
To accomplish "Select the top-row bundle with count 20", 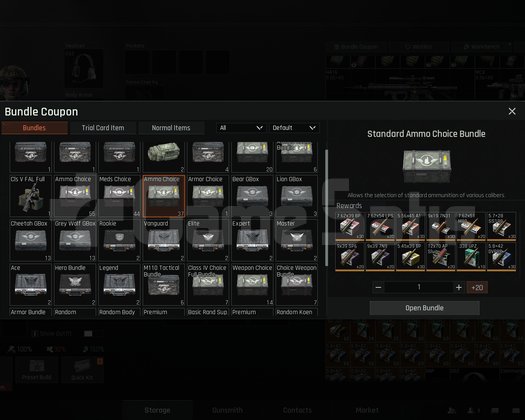I will 252,156.
